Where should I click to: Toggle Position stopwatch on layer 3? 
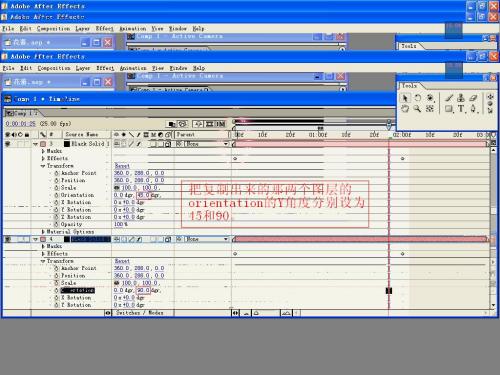coord(57,180)
